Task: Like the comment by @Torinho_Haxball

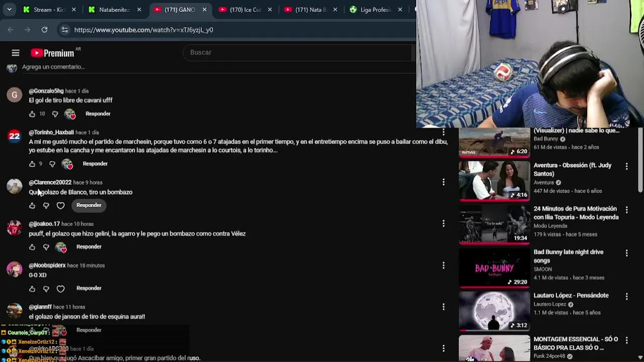Action: 32,164
